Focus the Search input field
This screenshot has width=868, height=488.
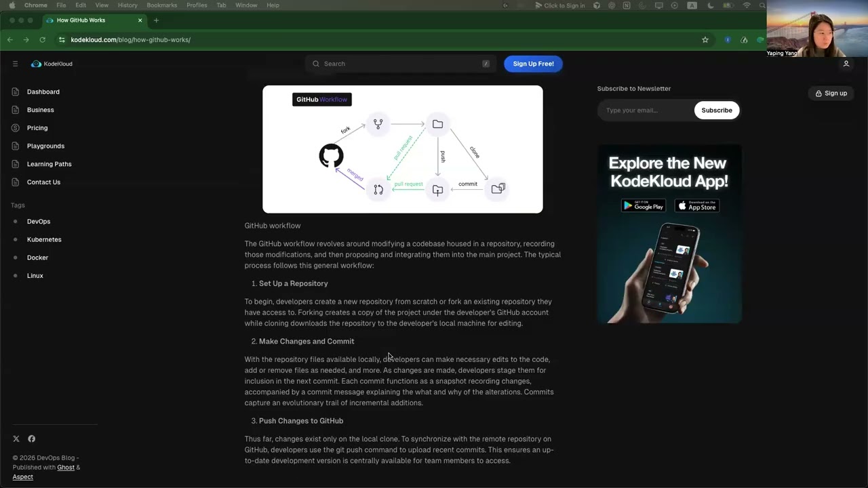pyautogui.click(x=400, y=64)
